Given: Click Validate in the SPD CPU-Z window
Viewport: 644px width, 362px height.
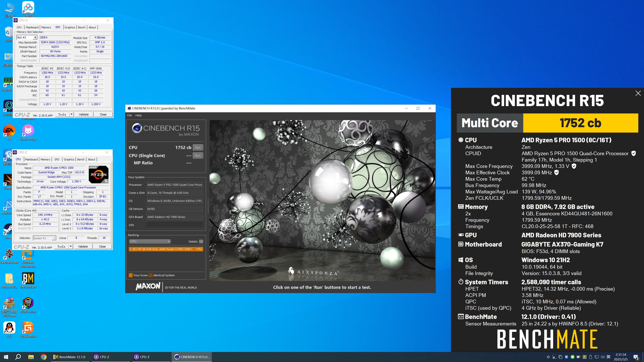Looking at the screenshot, I should [x=84, y=114].
